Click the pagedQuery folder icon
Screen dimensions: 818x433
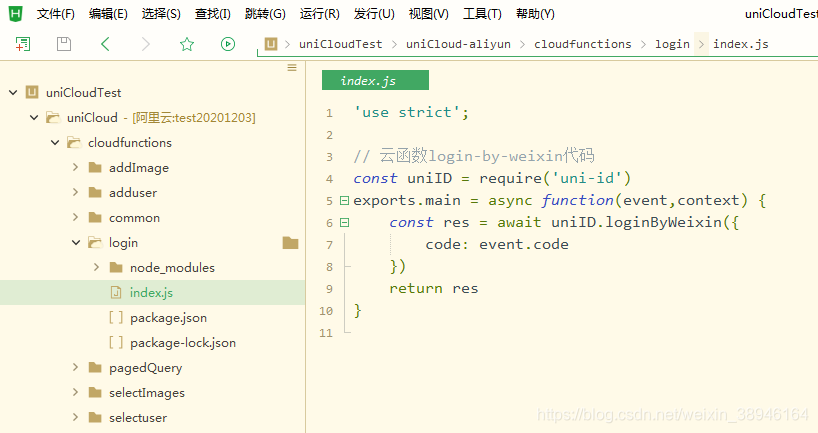(95, 368)
